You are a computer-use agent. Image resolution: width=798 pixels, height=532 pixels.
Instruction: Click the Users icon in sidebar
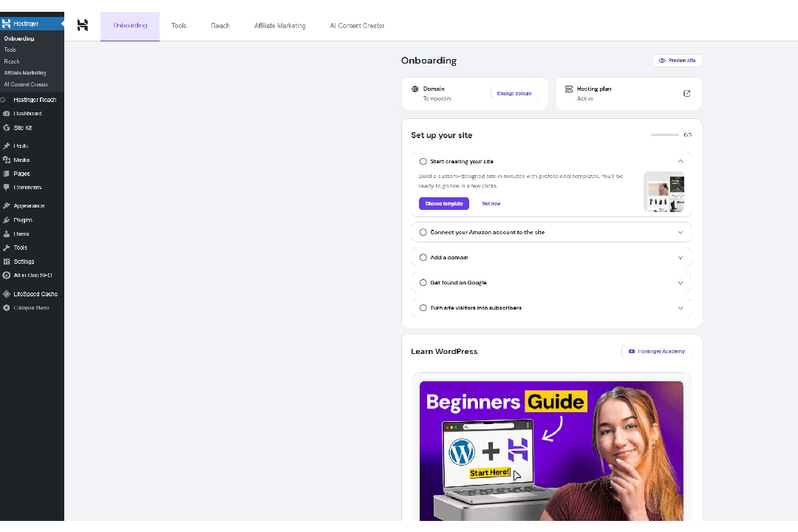[6, 233]
